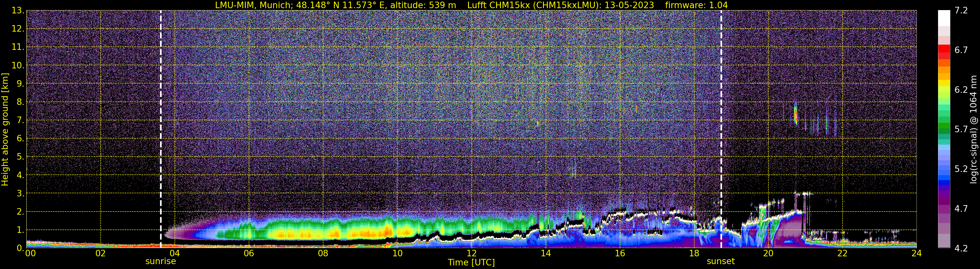
Task: Click the 'log(rc-signal) @ 1064 nm' colorbar label
Action: pos(973,129)
